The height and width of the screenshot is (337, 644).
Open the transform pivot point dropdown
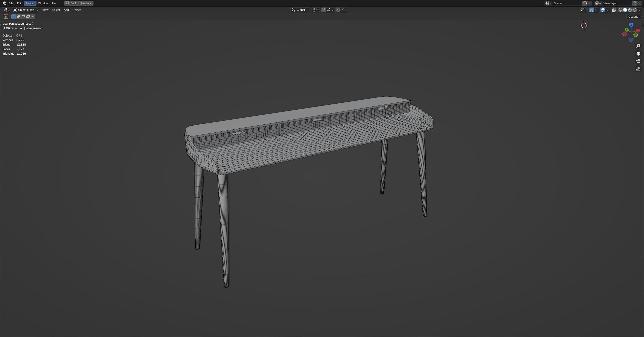point(316,10)
